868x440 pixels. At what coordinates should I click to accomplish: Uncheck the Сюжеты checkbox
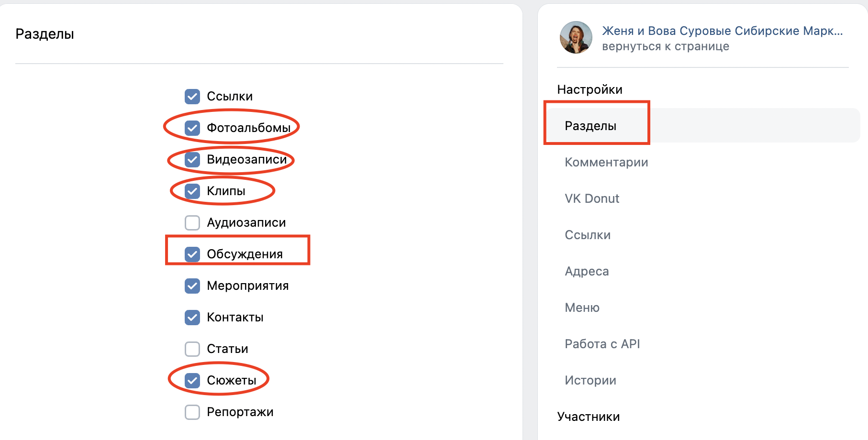pos(192,380)
